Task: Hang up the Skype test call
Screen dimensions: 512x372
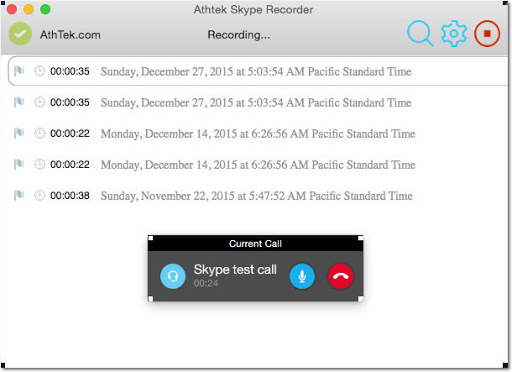Action: pyautogui.click(x=341, y=276)
